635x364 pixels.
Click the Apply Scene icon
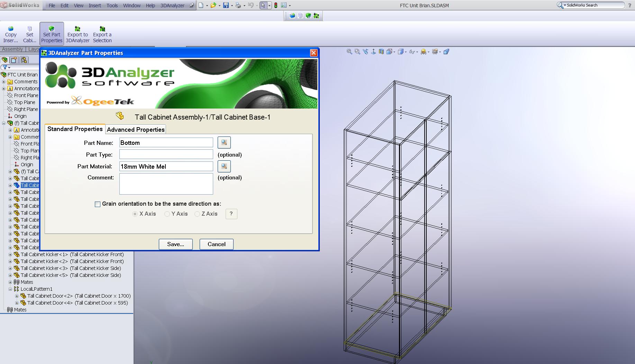(x=423, y=52)
